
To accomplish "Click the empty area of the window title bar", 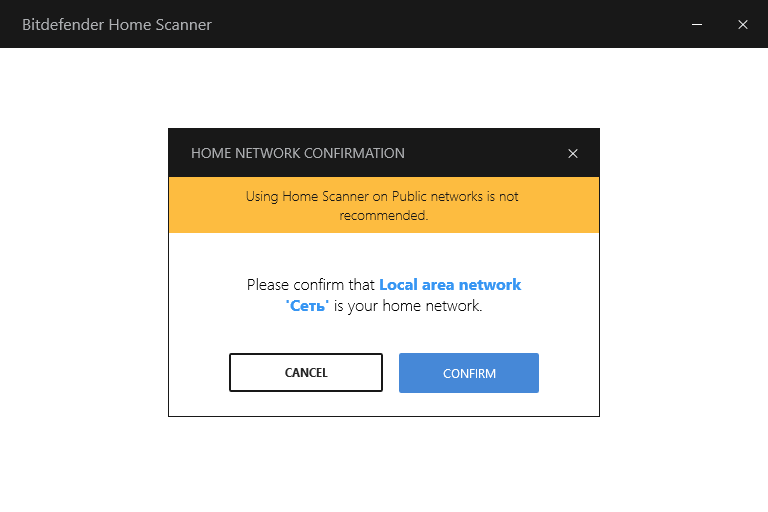I will click(450, 24).
